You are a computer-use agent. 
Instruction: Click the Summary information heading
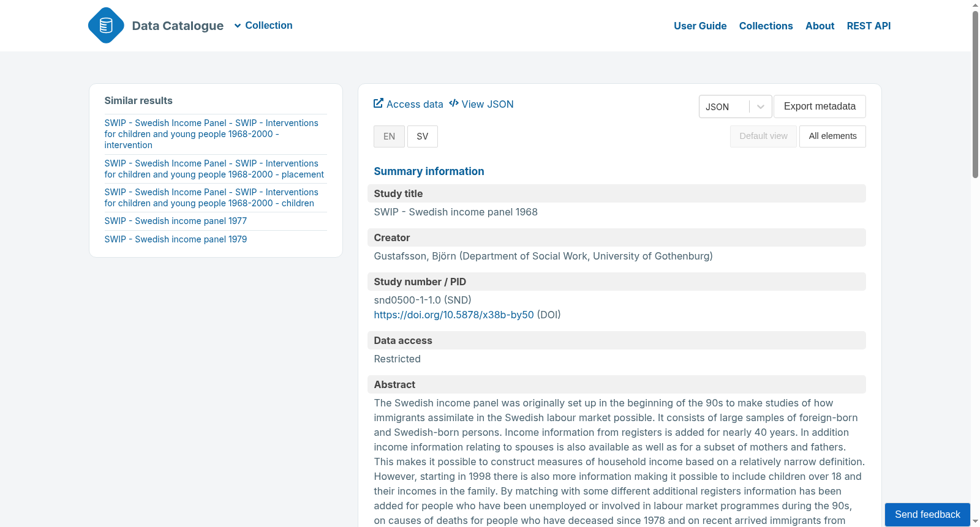[429, 171]
